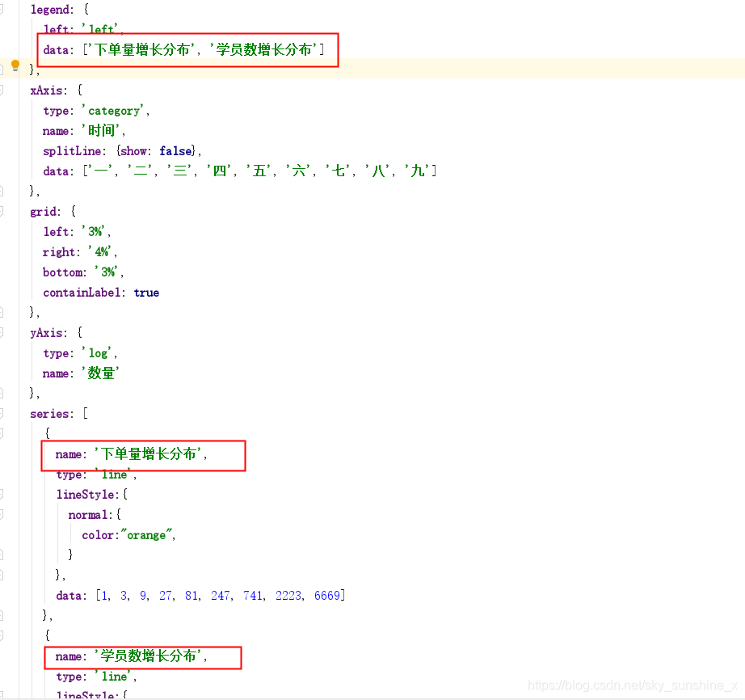The image size is (745, 700).
Task: Click the 'yAxis: {' line
Action: pos(57,333)
